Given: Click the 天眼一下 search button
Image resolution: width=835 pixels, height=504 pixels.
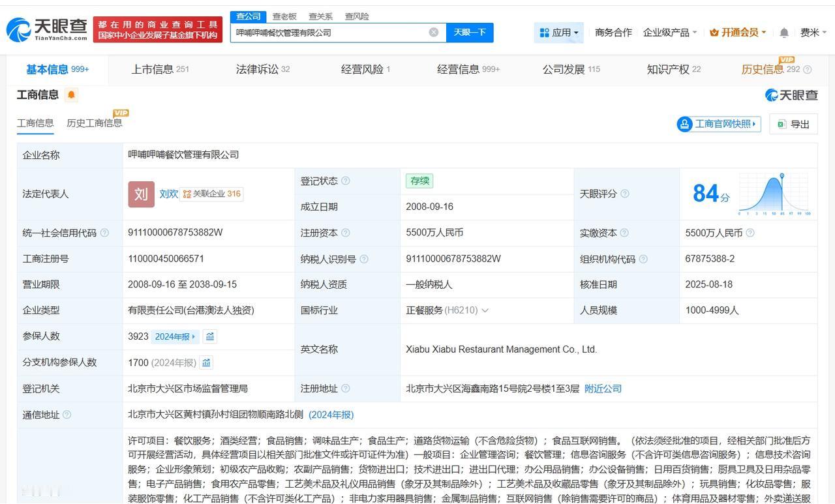Looking at the screenshot, I should point(469,32).
